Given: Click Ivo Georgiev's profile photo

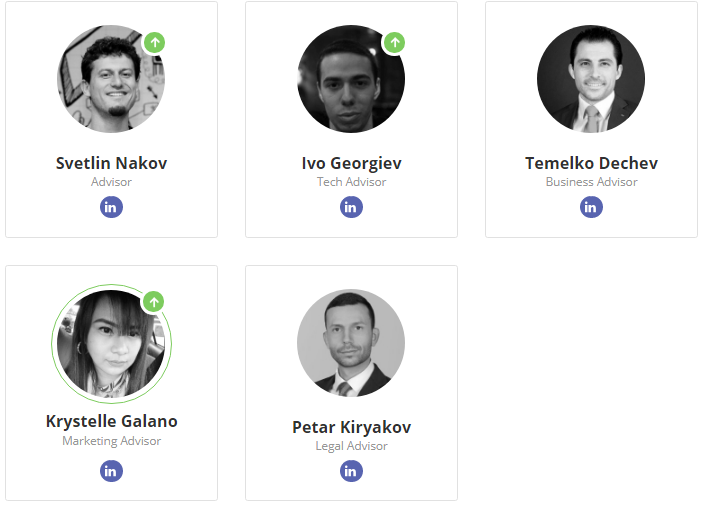Looking at the screenshot, I should pos(351,80).
